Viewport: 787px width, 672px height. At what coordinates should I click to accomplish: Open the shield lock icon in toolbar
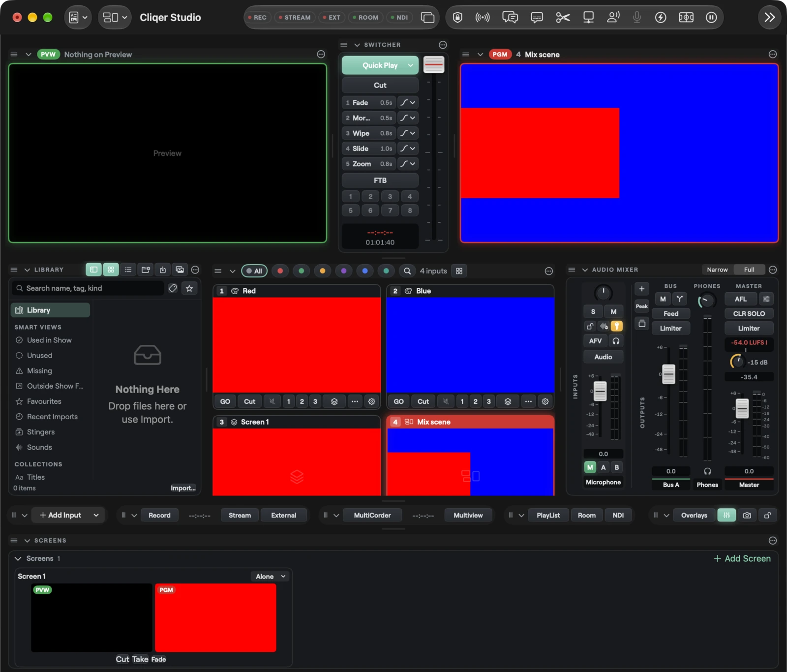(457, 18)
